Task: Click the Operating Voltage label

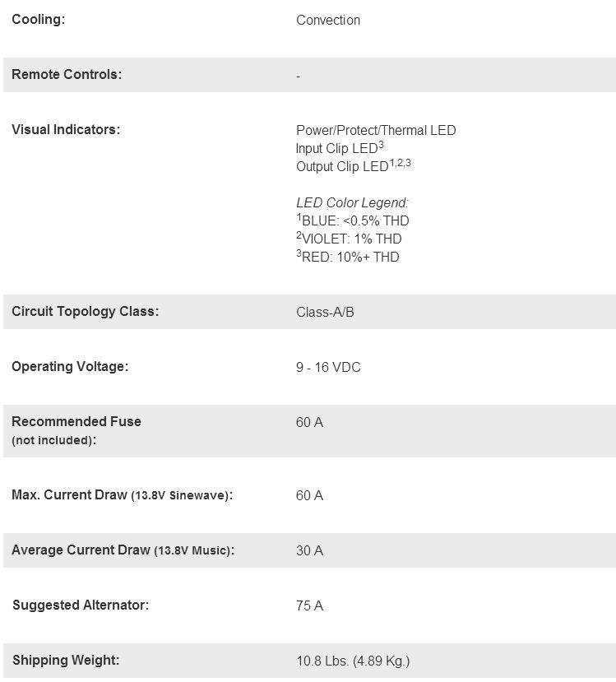Action: 70,366
